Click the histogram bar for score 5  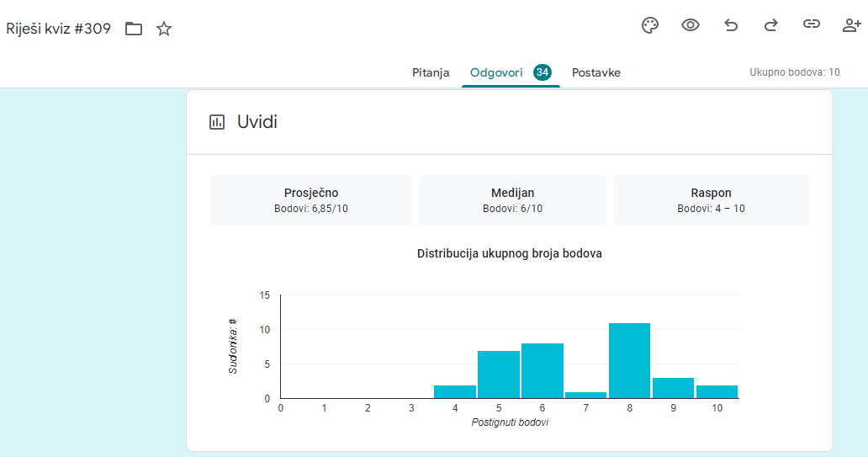click(x=499, y=375)
